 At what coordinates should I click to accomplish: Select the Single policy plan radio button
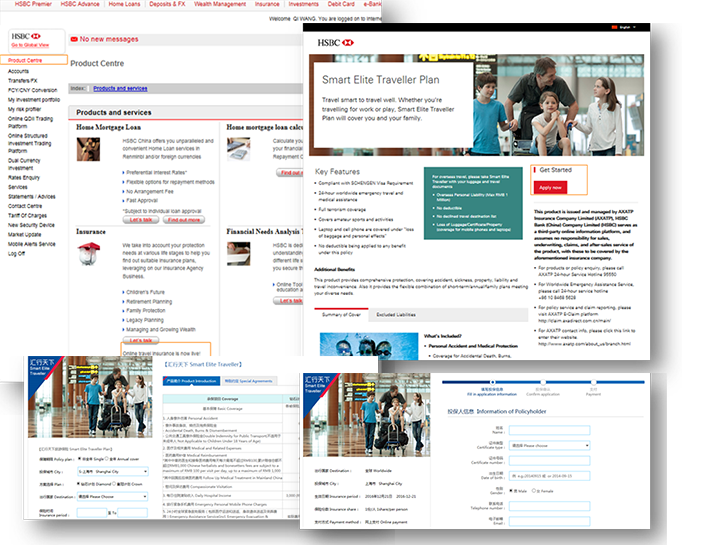point(80,459)
